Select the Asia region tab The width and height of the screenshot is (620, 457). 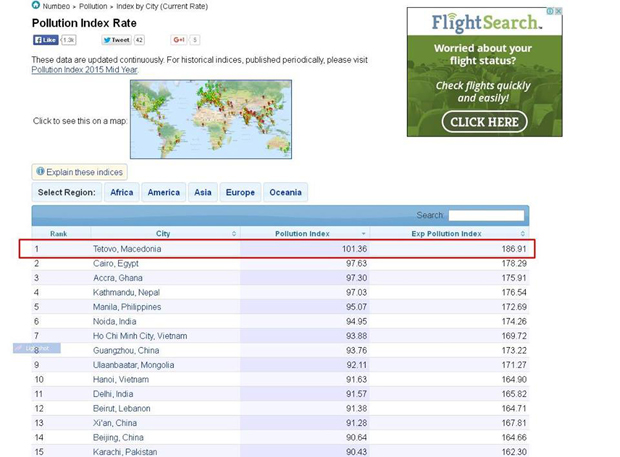[202, 192]
